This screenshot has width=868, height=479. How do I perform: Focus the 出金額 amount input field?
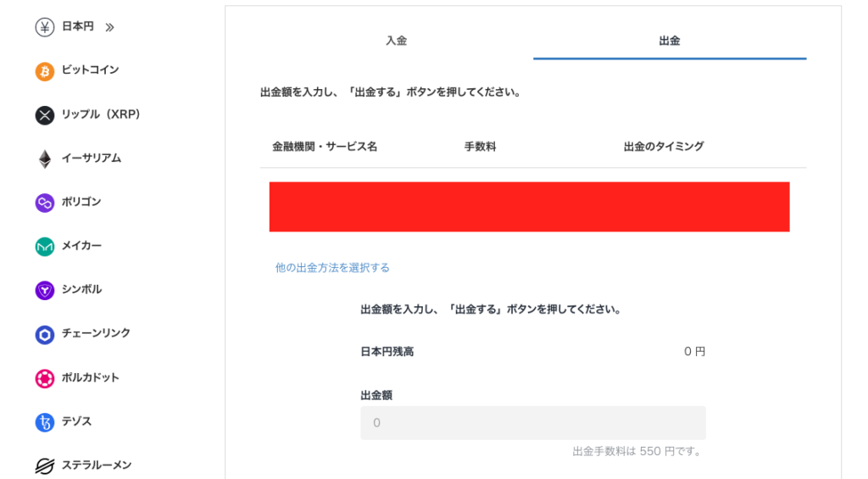pos(533,423)
